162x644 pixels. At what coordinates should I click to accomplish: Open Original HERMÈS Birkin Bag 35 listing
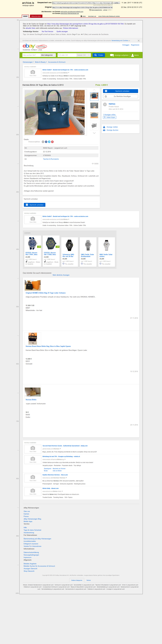(x=46, y=293)
